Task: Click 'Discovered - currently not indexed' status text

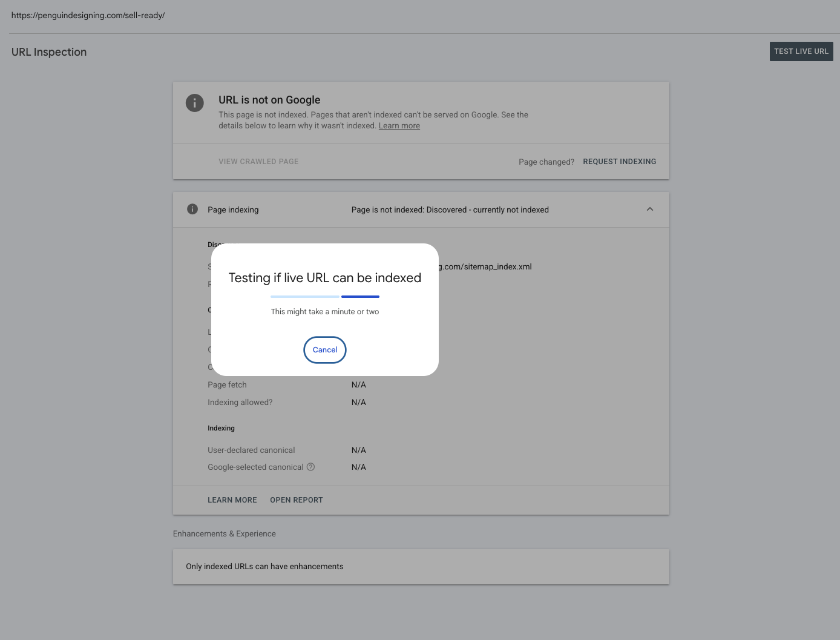Action: pyautogui.click(x=488, y=209)
